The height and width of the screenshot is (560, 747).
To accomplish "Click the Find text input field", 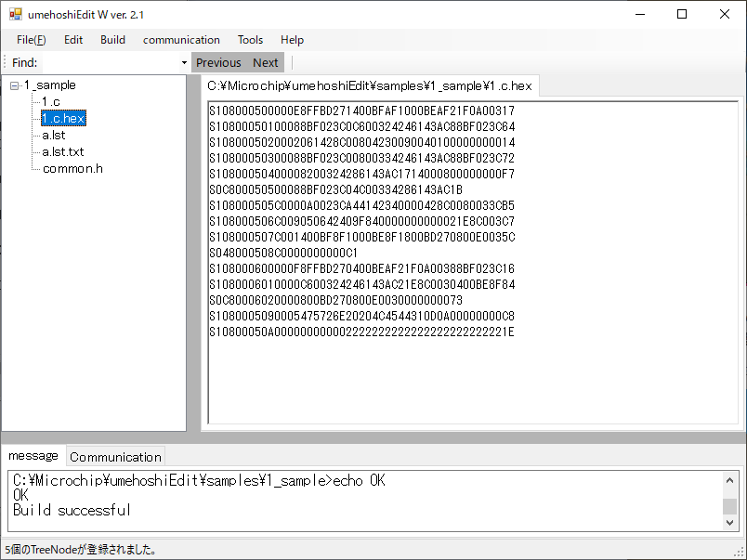I will tap(110, 63).
